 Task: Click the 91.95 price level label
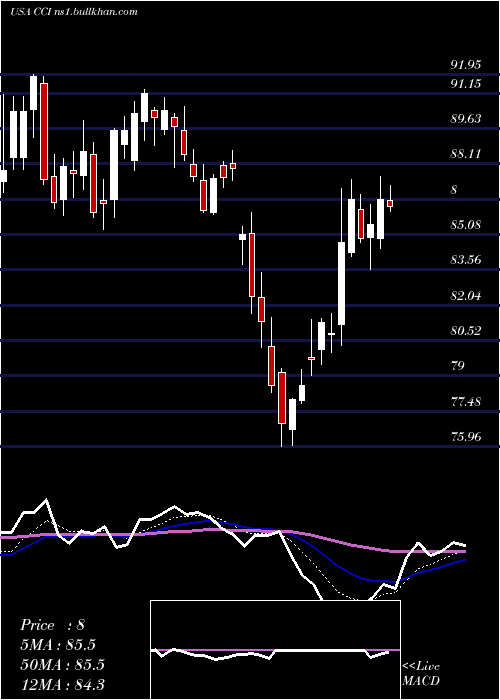(x=466, y=65)
